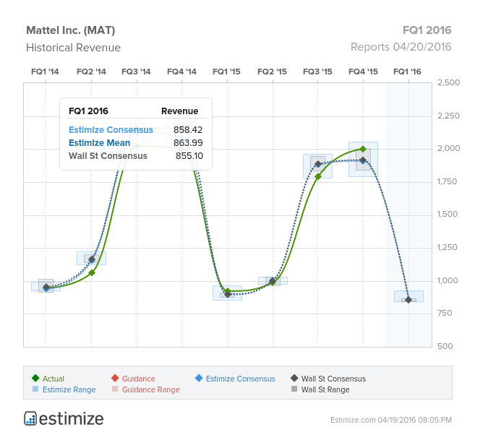Viewport: 488px width, 448px height.
Task: Click the Mattel Inc. (MAT) title
Action: pos(71,30)
